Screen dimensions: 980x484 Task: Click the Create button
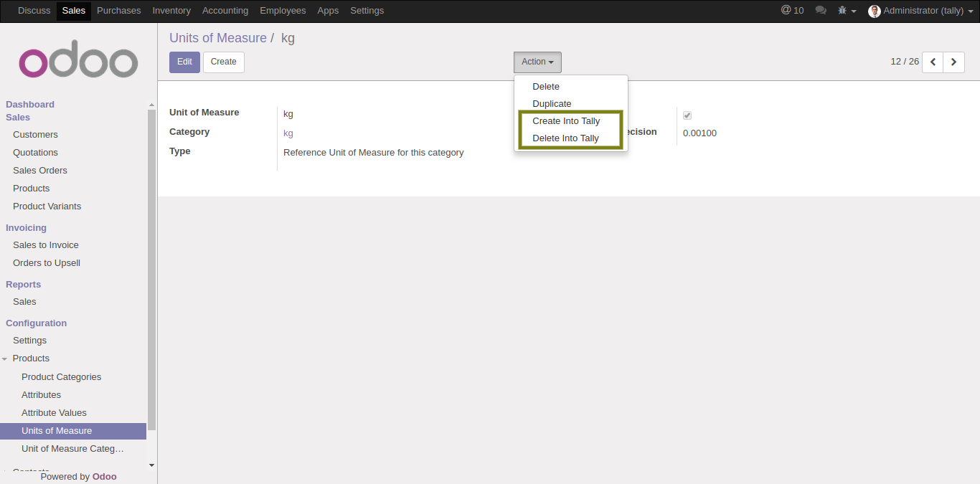point(224,62)
